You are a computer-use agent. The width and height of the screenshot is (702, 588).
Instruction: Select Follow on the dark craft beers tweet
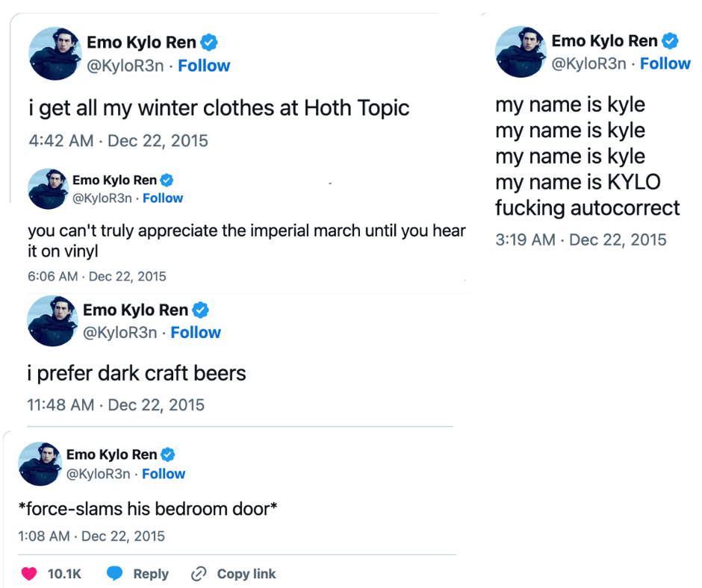[x=196, y=332]
